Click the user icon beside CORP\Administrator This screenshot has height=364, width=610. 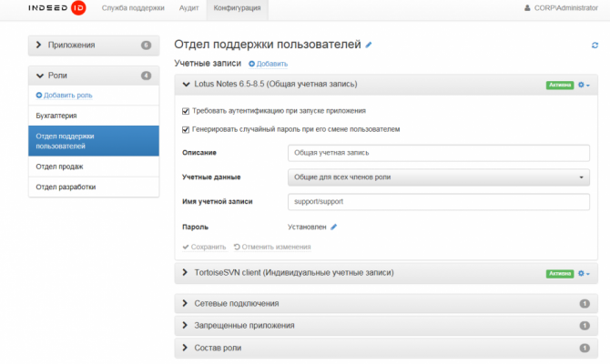coord(527,8)
